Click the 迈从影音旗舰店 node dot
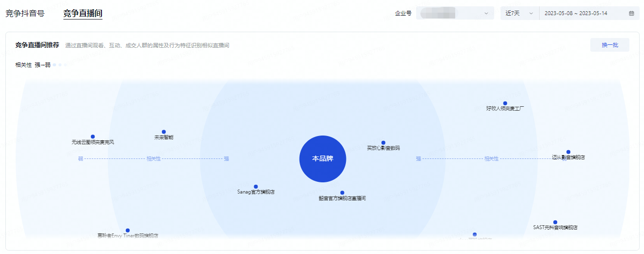 point(568,152)
